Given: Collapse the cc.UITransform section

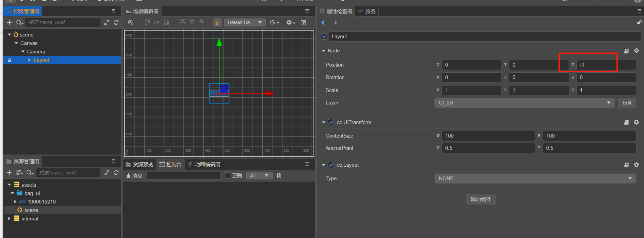Looking at the screenshot, I should click(323, 122).
